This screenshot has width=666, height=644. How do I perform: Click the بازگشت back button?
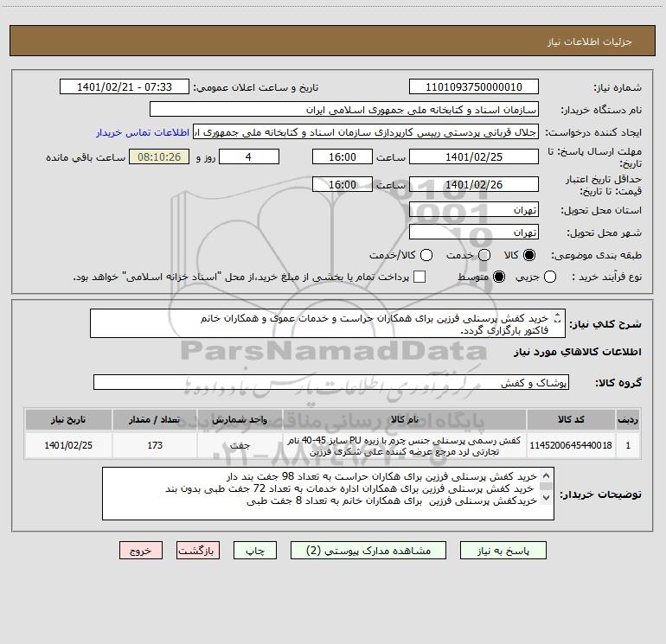198,550
